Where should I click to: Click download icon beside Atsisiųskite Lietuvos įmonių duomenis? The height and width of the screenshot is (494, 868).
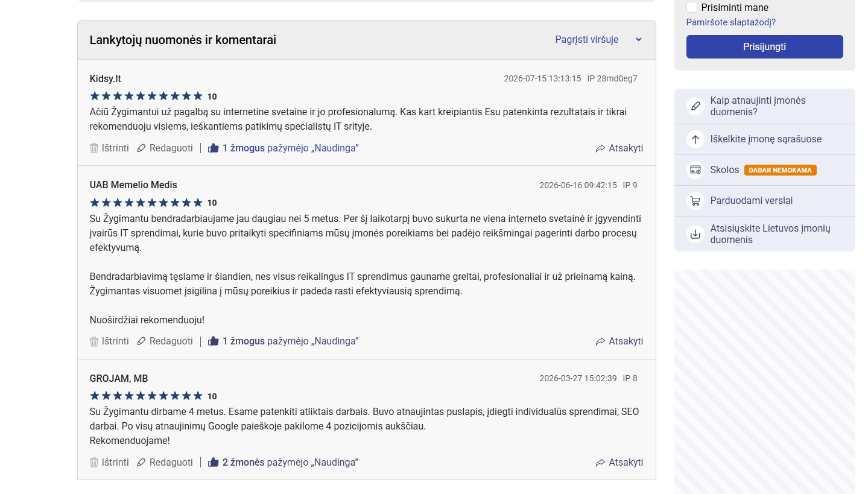[695, 234]
